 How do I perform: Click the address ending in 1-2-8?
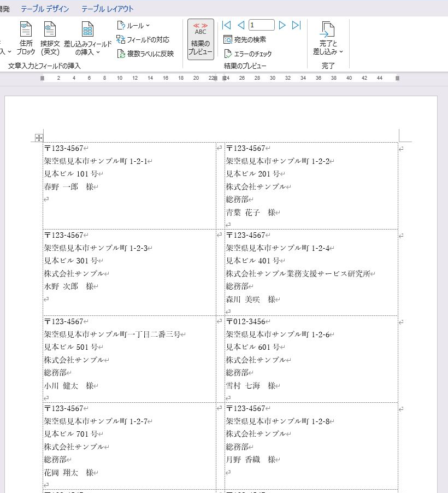(278, 421)
